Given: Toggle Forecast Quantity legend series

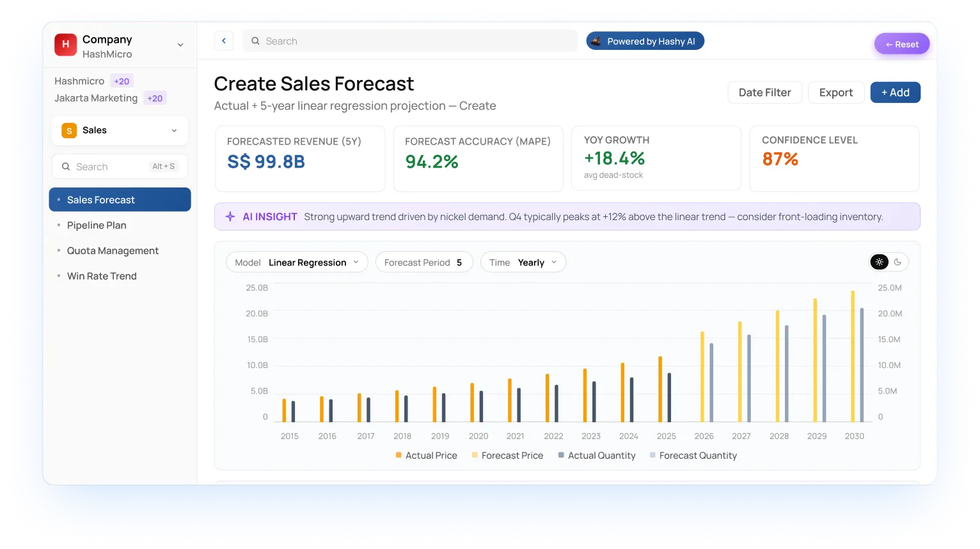Looking at the screenshot, I should coord(693,456).
